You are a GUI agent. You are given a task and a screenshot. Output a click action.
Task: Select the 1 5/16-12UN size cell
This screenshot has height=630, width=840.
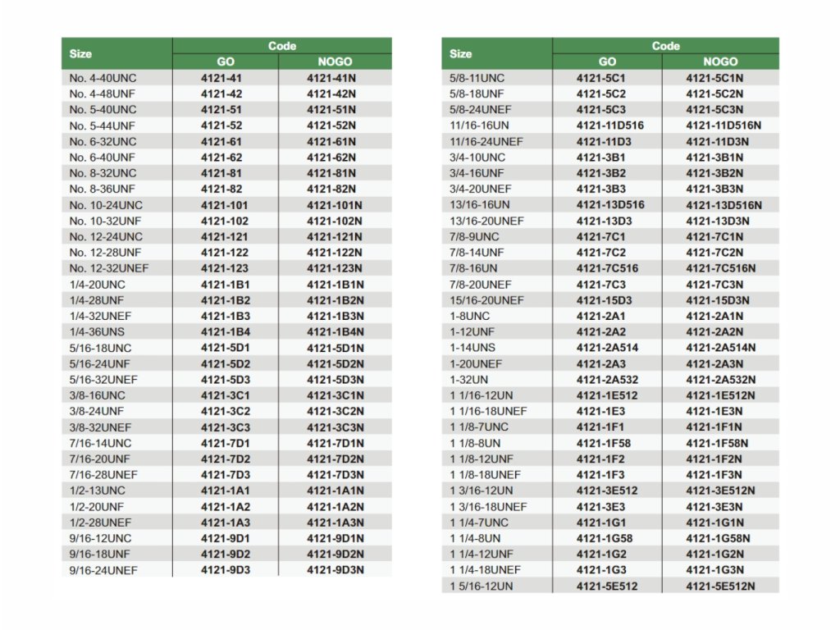pyautogui.click(x=482, y=586)
